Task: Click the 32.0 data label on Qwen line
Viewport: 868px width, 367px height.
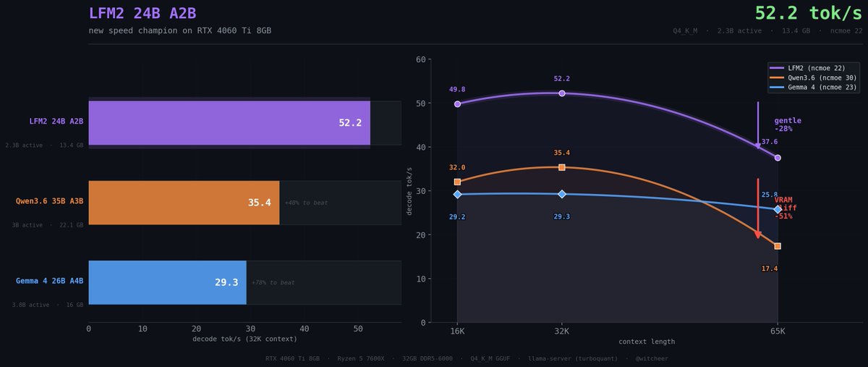Action: coord(457,167)
